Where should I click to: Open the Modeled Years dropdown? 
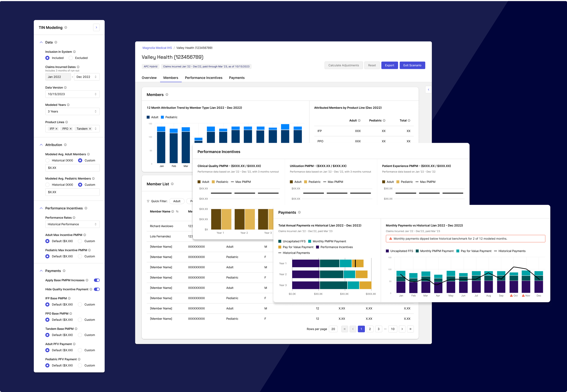[x=72, y=111]
